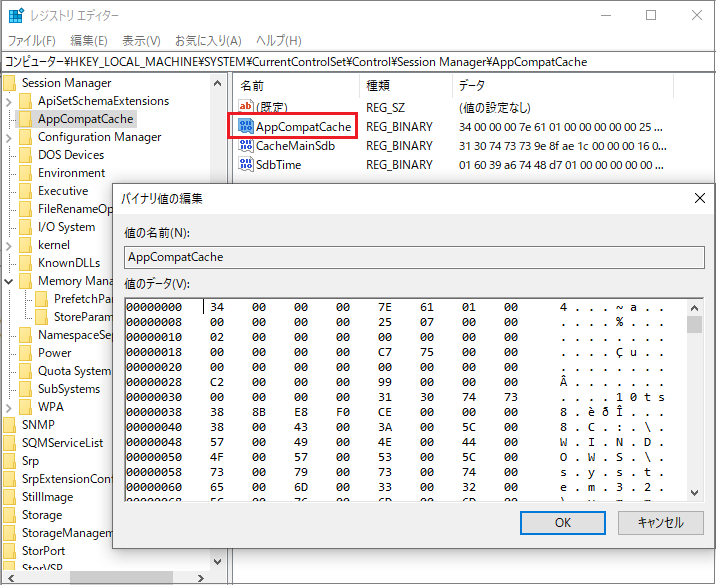Image resolution: width=716 pixels, height=585 pixels.
Task: Click REG_SZ type of (既定) value
Action: (385, 108)
